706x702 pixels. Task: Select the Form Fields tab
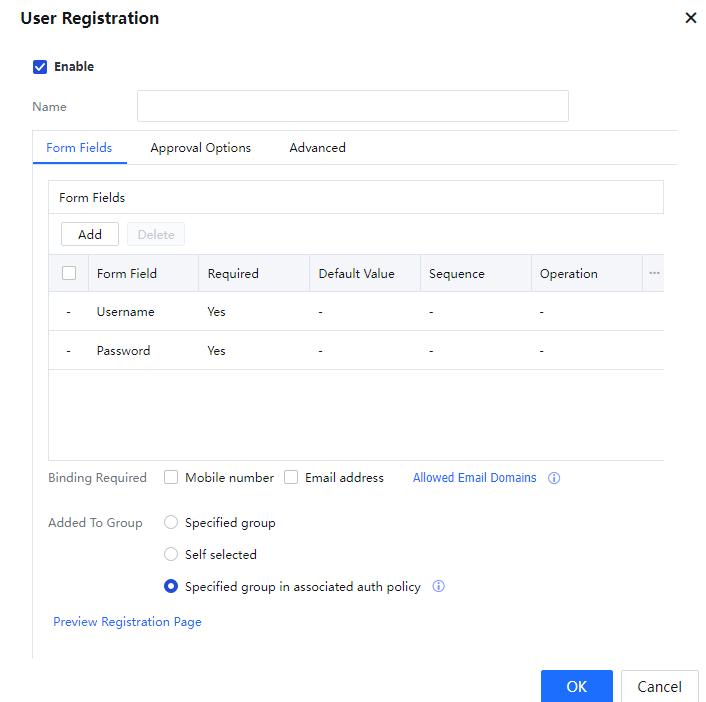(79, 148)
